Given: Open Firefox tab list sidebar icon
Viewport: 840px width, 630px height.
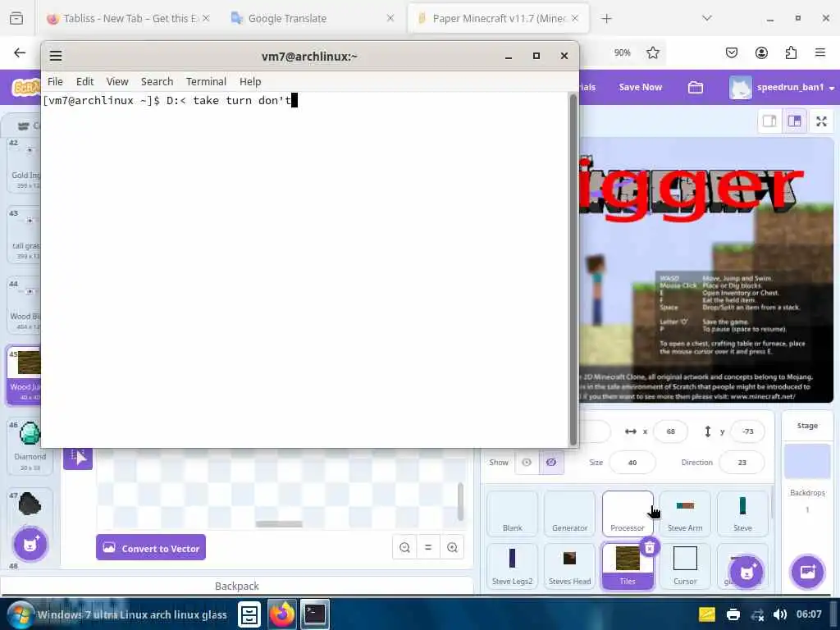Looking at the screenshot, I should (16, 19).
